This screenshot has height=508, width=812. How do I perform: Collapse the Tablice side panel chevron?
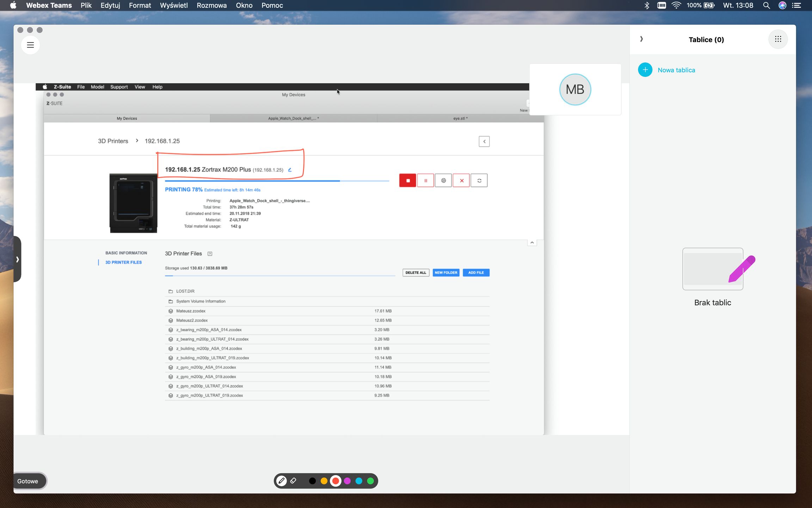[641, 39]
